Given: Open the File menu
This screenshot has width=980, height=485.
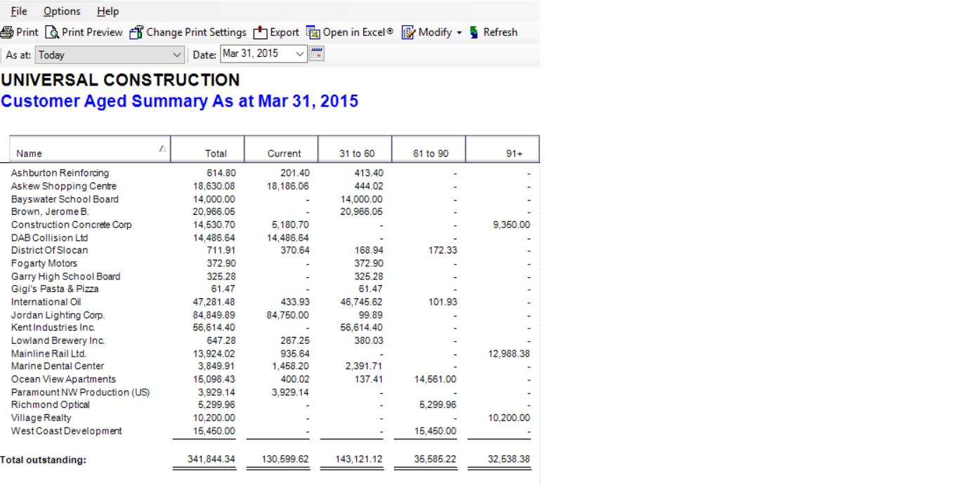Looking at the screenshot, I should (x=19, y=11).
